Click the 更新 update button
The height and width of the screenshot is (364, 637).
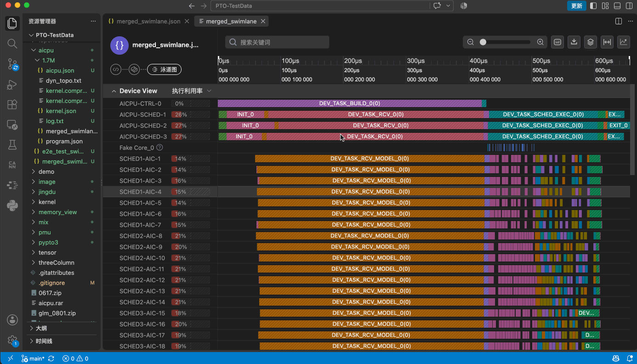tap(576, 6)
